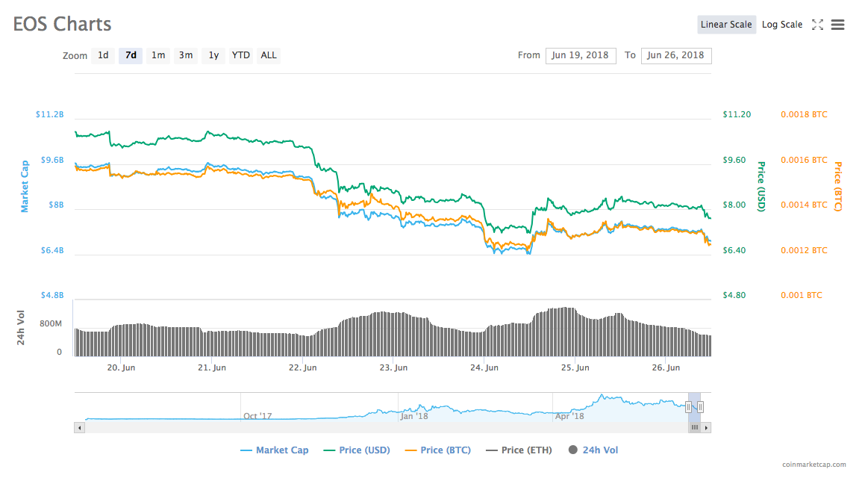Click the From date field

coord(581,55)
